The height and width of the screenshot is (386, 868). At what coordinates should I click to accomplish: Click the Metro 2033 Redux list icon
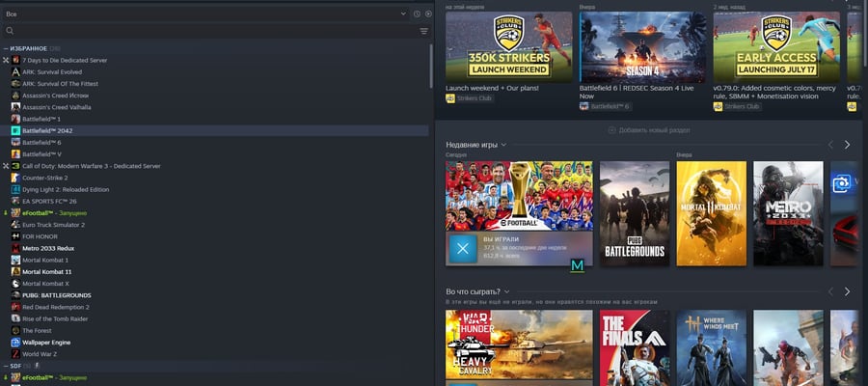[x=15, y=248]
